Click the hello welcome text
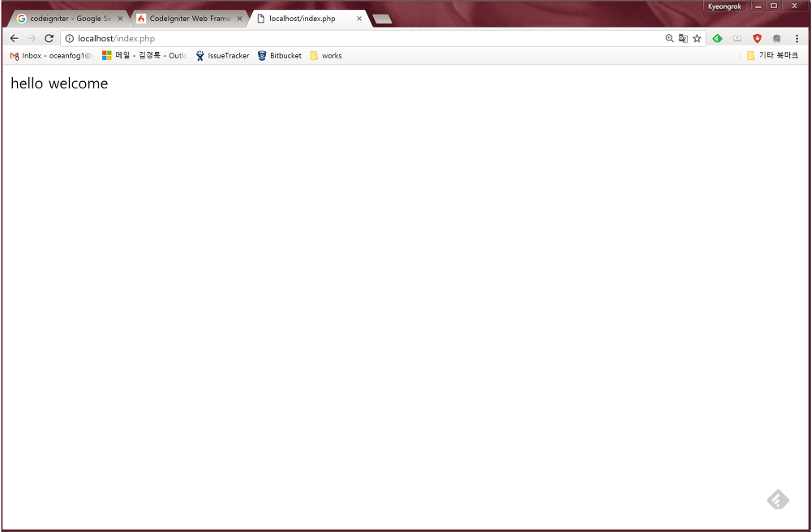Screen dimensions: 811x532 click(x=59, y=84)
